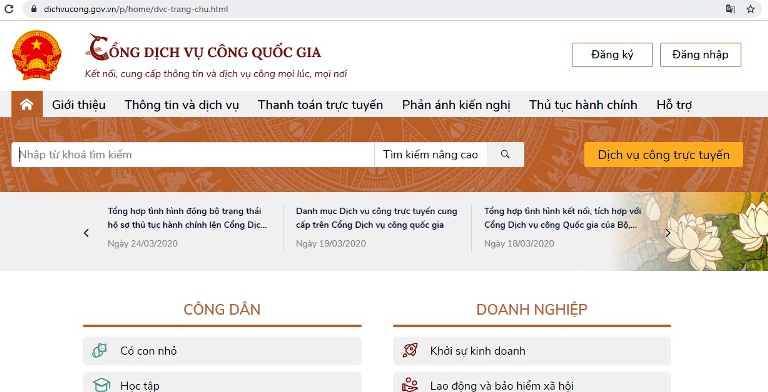Screen dimensions: 768x392
Task: Click the magnifier search icon
Action: (x=505, y=154)
